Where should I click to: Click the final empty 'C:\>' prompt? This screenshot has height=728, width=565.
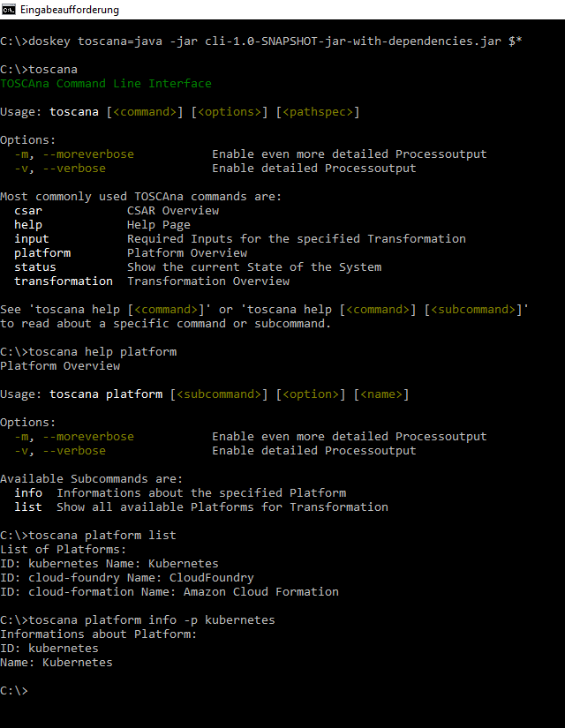coord(14,691)
